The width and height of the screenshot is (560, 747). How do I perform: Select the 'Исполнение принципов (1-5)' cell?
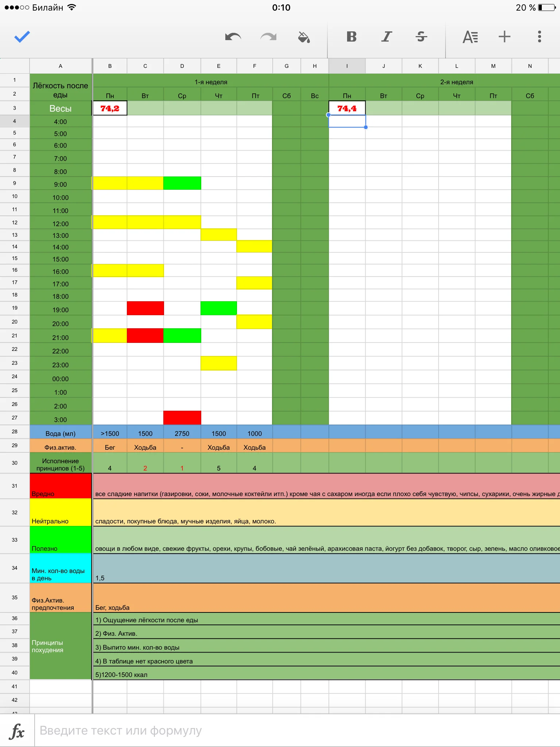(61, 463)
